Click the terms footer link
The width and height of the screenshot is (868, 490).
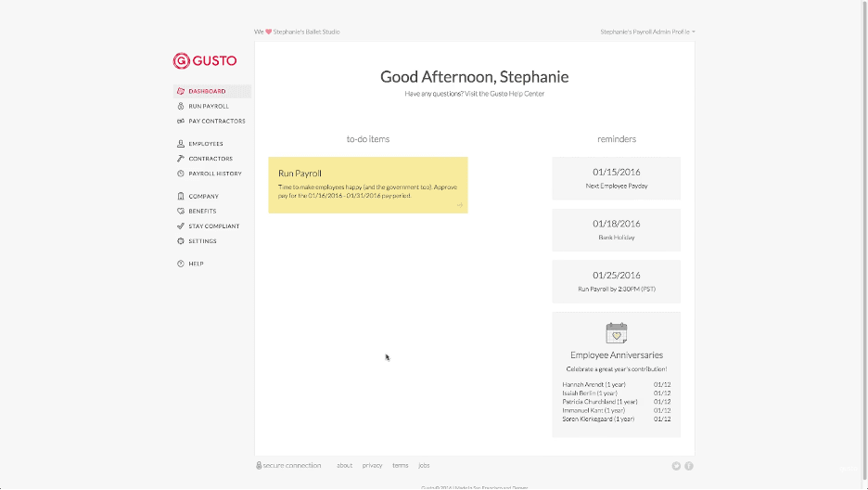tap(401, 465)
